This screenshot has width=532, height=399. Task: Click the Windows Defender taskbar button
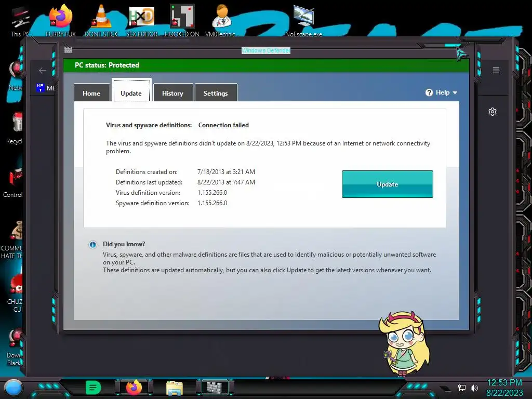coord(216,388)
